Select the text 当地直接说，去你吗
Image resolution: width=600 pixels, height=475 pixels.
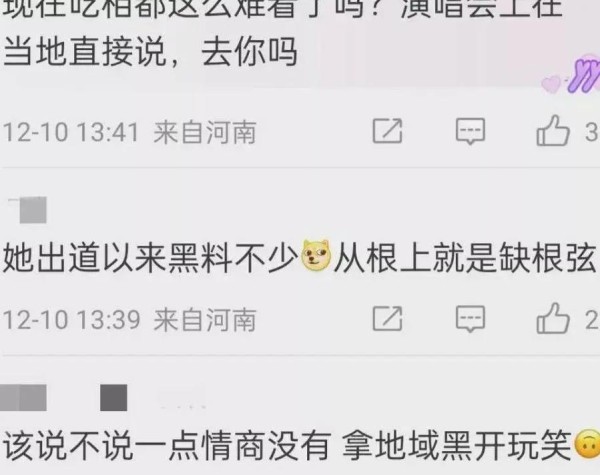150,52
